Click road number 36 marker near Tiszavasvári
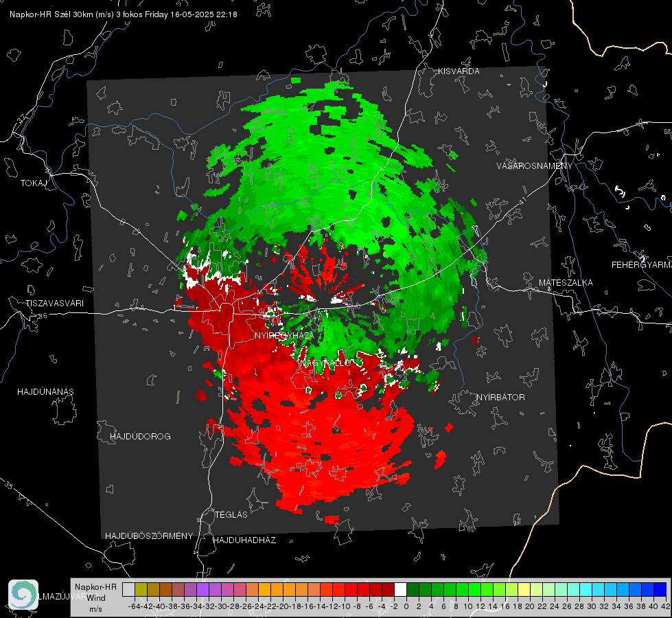Viewport: 672px width, 618px height. [43, 316]
